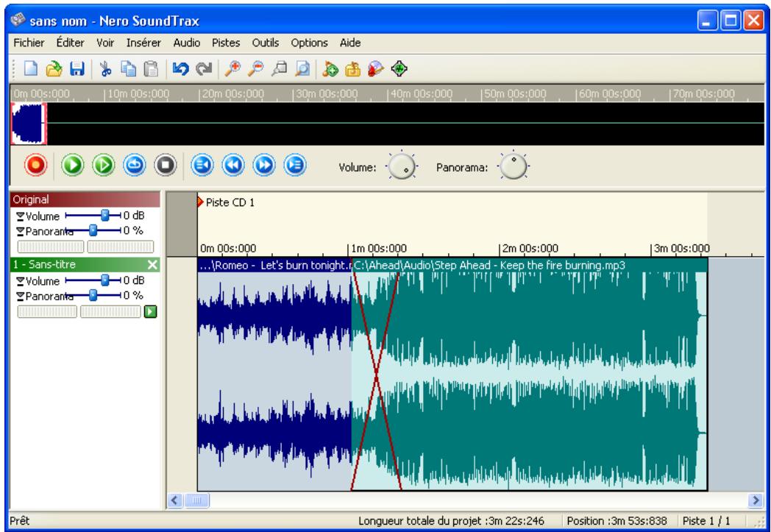771x532 pixels.
Task: Undo the last action
Action: pos(180,69)
